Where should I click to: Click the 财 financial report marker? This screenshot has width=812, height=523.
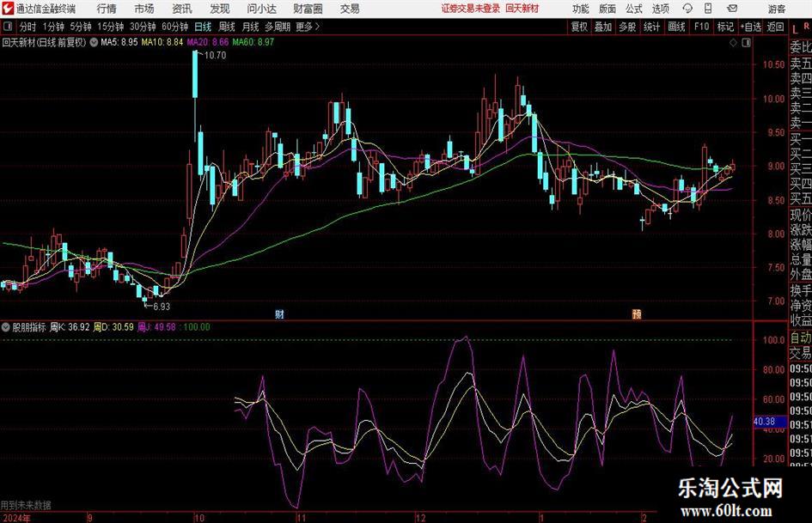[279, 313]
